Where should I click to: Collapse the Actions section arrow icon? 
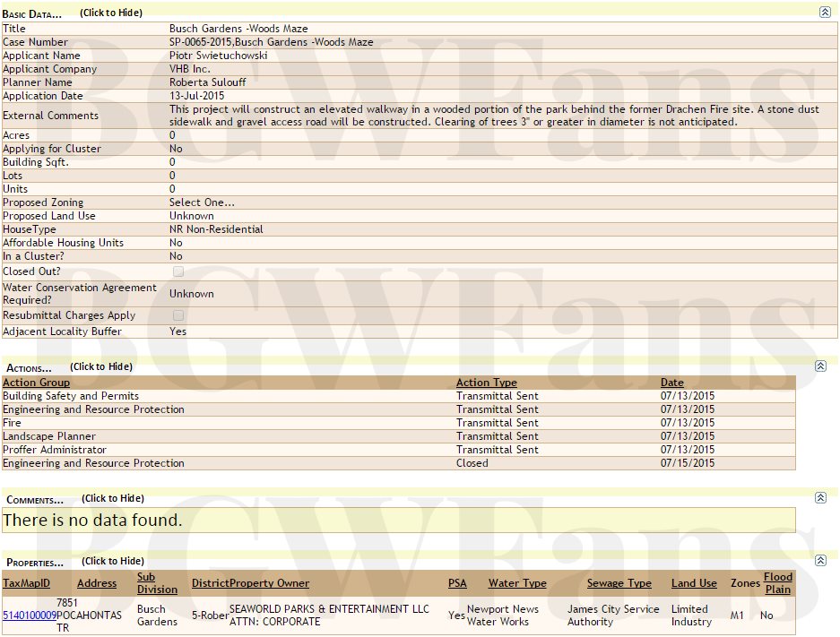pos(820,366)
